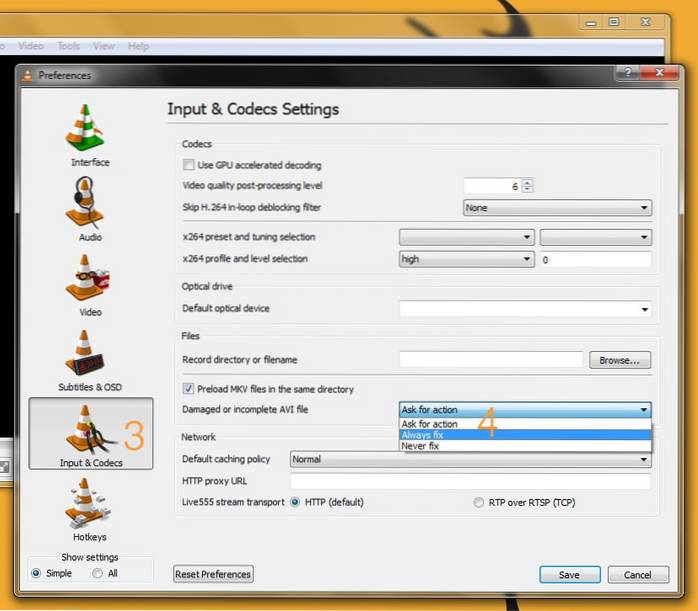Click the Save button

(x=569, y=575)
